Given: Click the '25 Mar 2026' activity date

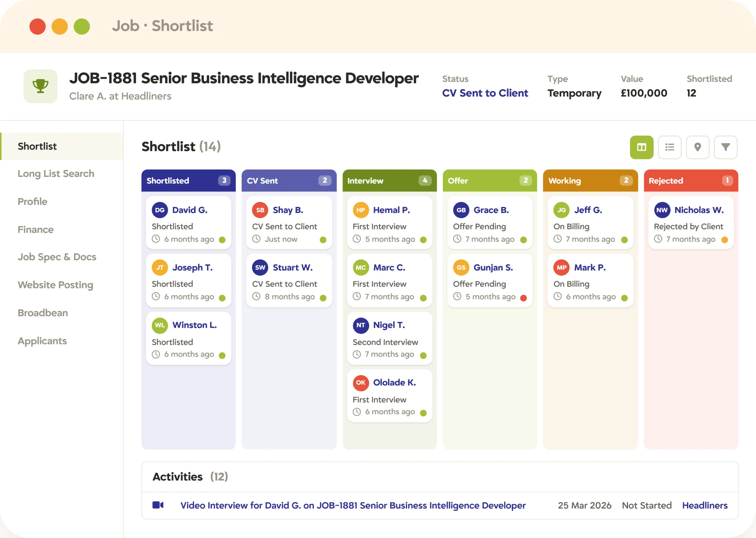Looking at the screenshot, I should pos(584,505).
